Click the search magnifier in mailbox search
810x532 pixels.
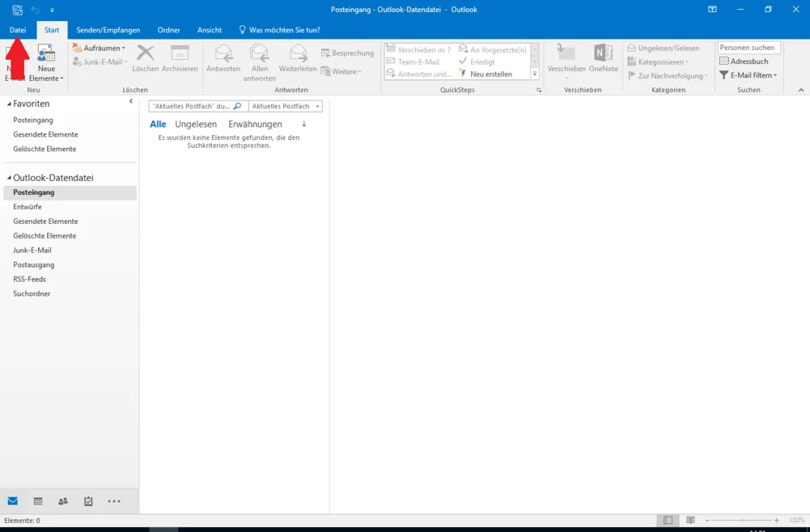tap(238, 106)
